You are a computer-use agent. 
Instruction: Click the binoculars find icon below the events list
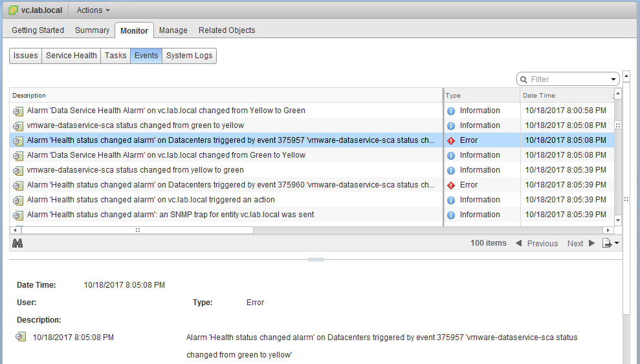(x=17, y=243)
